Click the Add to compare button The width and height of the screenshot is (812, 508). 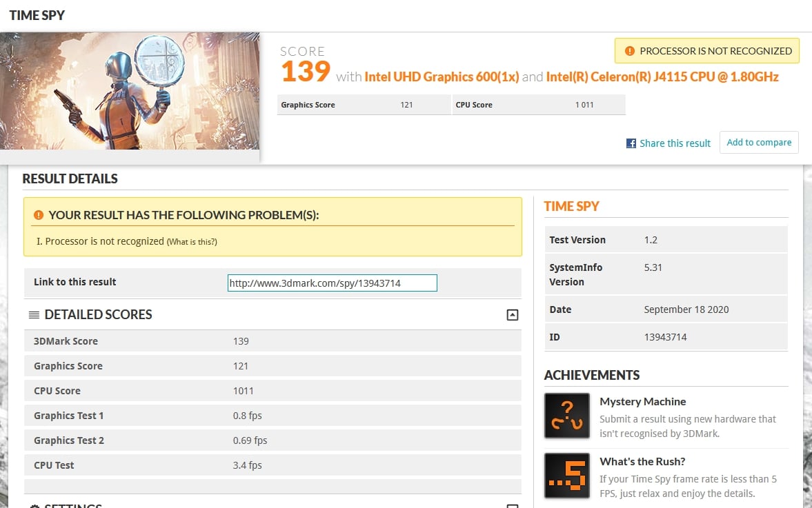coord(759,142)
